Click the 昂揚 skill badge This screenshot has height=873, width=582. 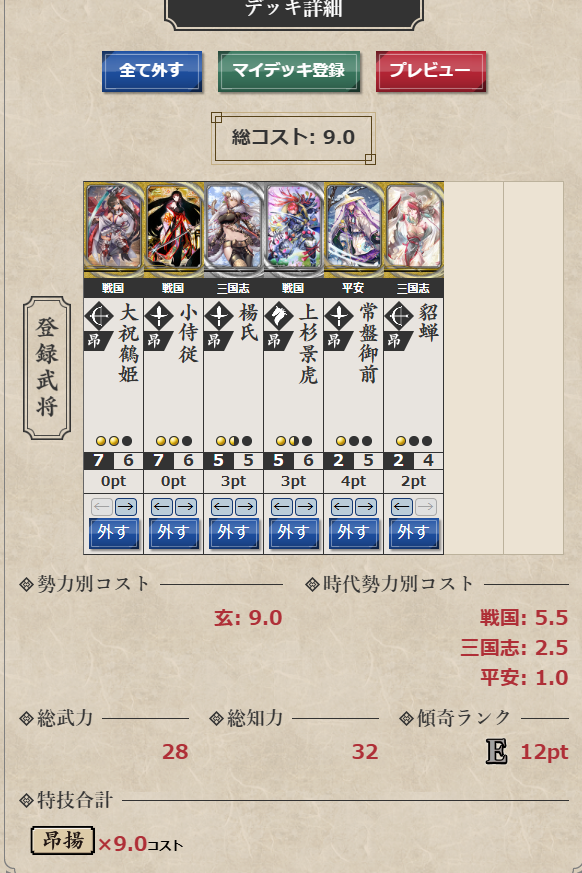(x=62, y=840)
